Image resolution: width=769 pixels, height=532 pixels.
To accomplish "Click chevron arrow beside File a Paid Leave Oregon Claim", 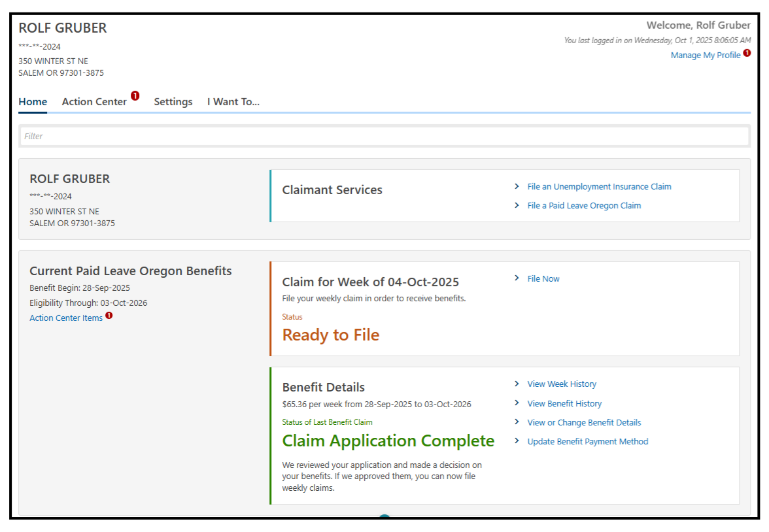I will (x=517, y=205).
